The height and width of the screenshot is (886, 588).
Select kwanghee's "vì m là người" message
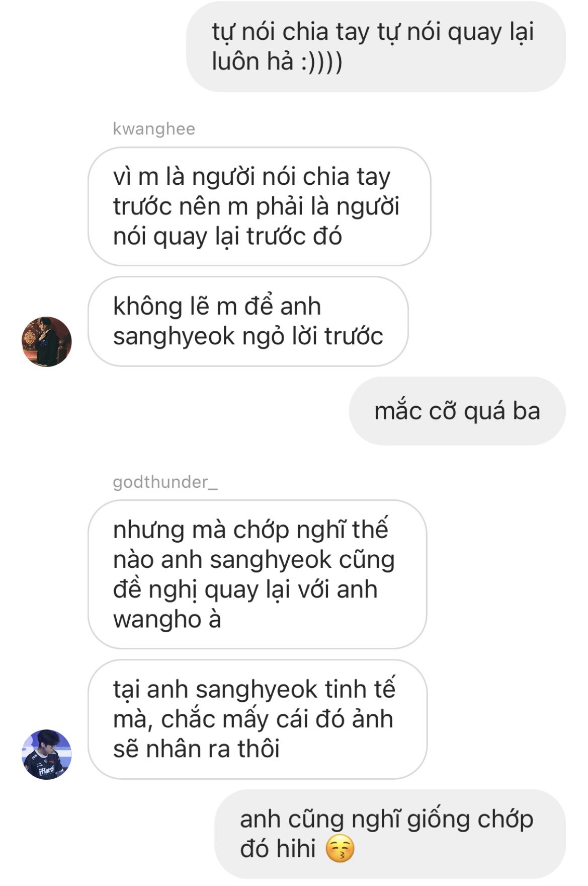[x=260, y=206]
